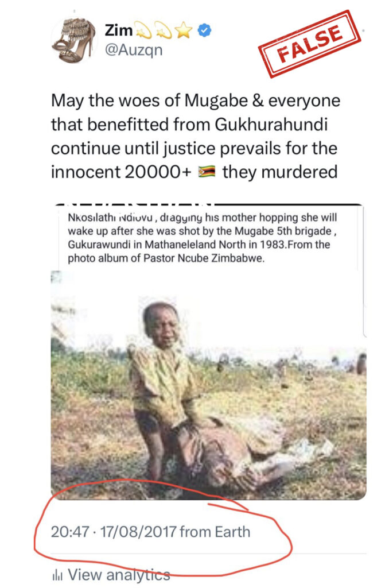Image resolution: width=389 pixels, height=588 pixels.
Task: Click the first shooting star emoji after Zim
Action: (143, 30)
